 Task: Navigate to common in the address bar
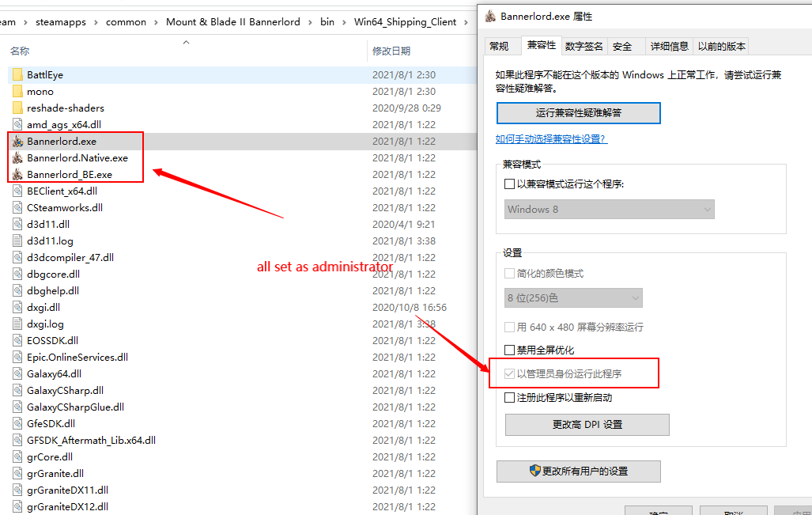click(x=126, y=22)
